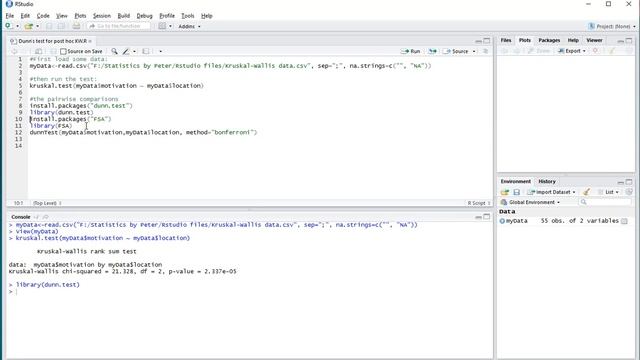
Task: Click the code tools wand icon
Action: pos(126,51)
